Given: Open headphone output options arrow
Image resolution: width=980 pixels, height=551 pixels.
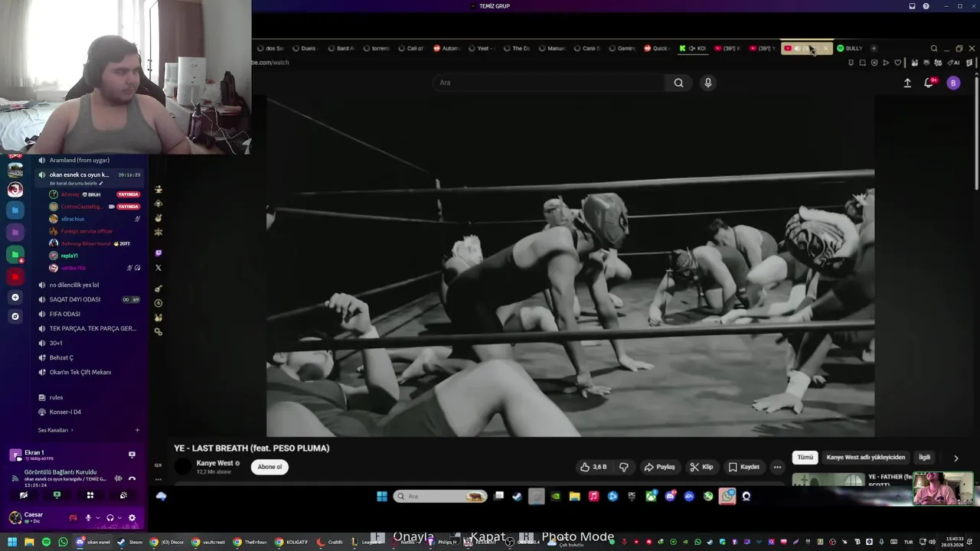Looking at the screenshot, I should pos(120,518).
